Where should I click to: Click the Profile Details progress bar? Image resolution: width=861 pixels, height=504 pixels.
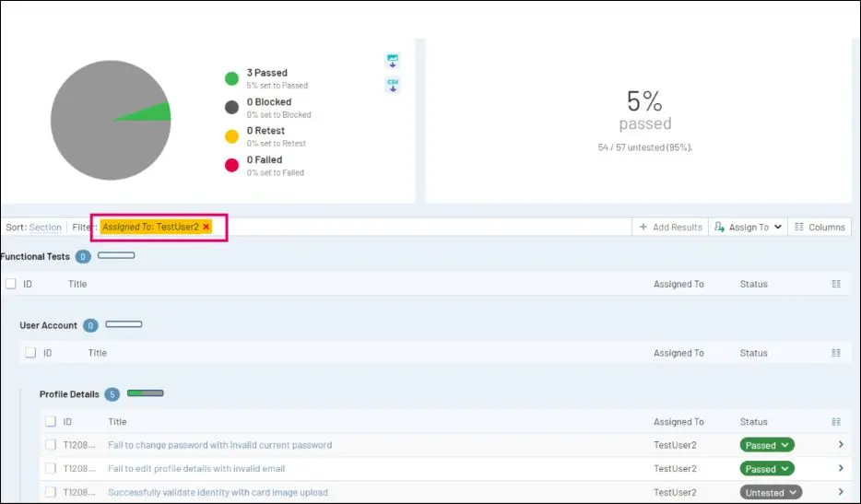pos(146,393)
